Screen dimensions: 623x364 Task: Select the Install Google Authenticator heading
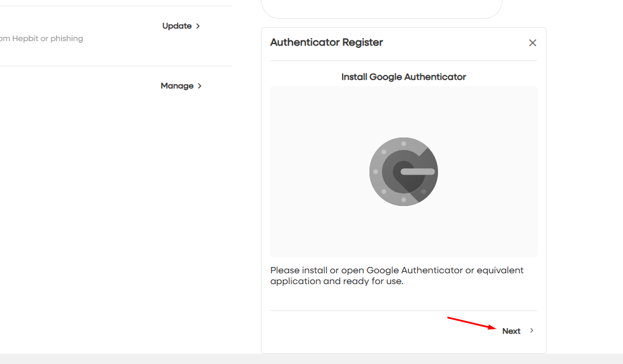(x=403, y=77)
